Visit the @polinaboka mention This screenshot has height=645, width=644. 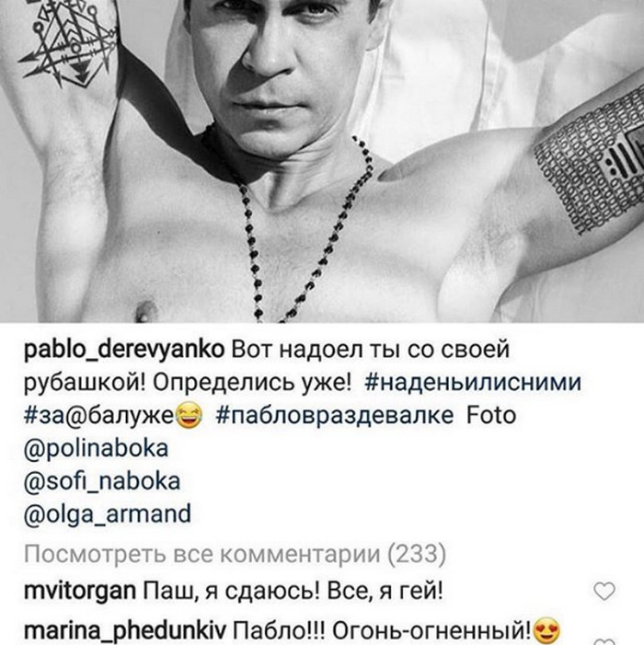click(x=97, y=449)
